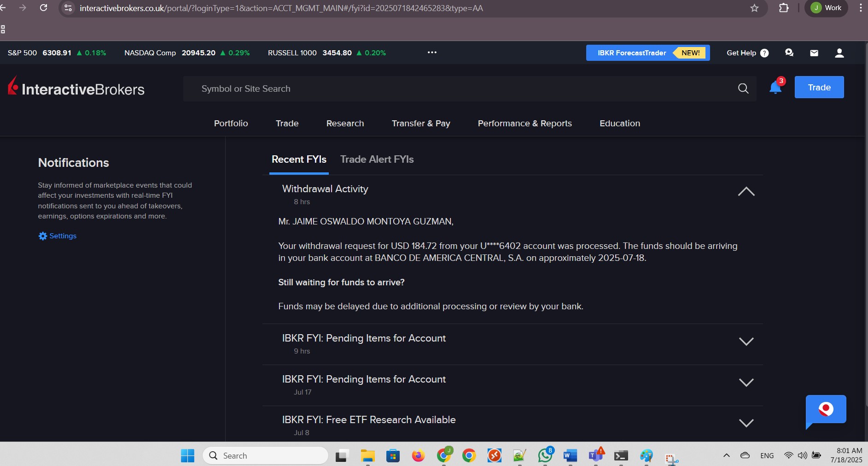Click the blue Trade button

(819, 87)
